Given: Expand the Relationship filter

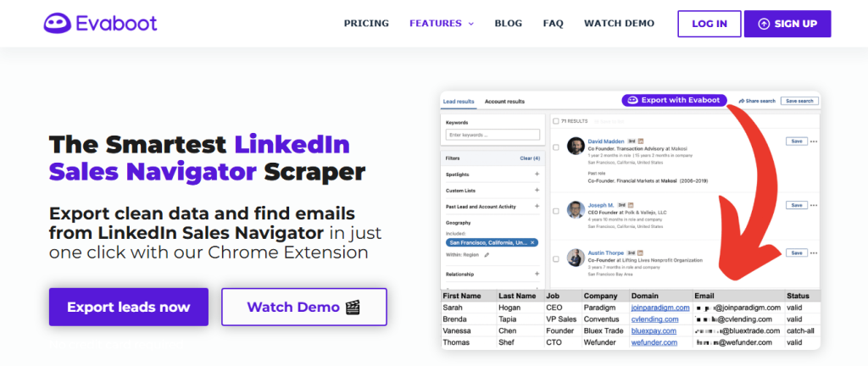Looking at the screenshot, I should [537, 274].
